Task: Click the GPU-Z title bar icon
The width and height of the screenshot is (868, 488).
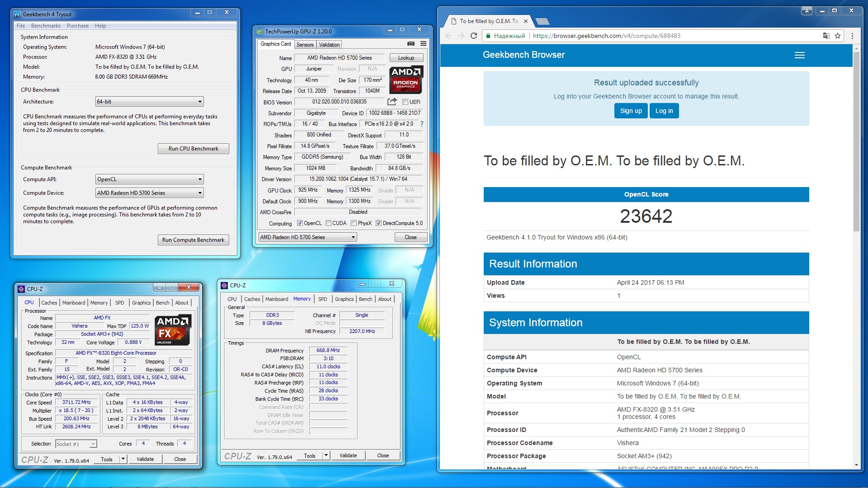Action: 259,32
